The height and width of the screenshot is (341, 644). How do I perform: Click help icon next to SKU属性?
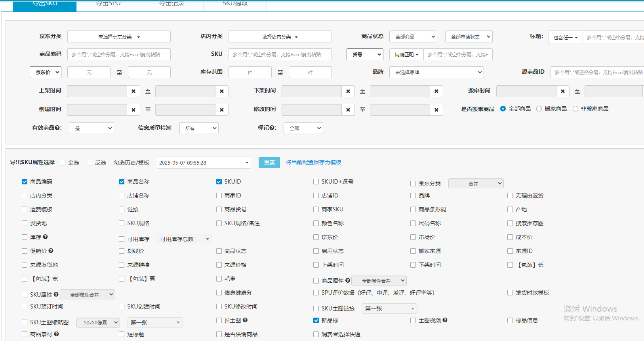pyautogui.click(x=56, y=294)
